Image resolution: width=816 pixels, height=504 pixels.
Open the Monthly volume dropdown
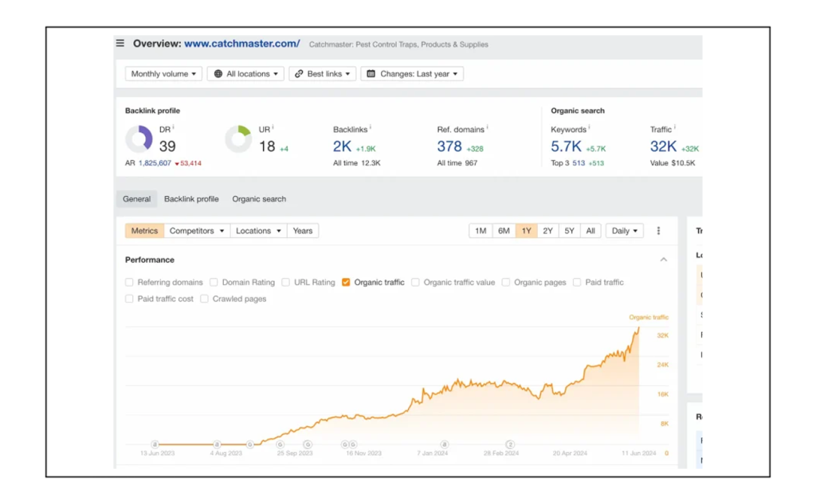[x=163, y=74]
